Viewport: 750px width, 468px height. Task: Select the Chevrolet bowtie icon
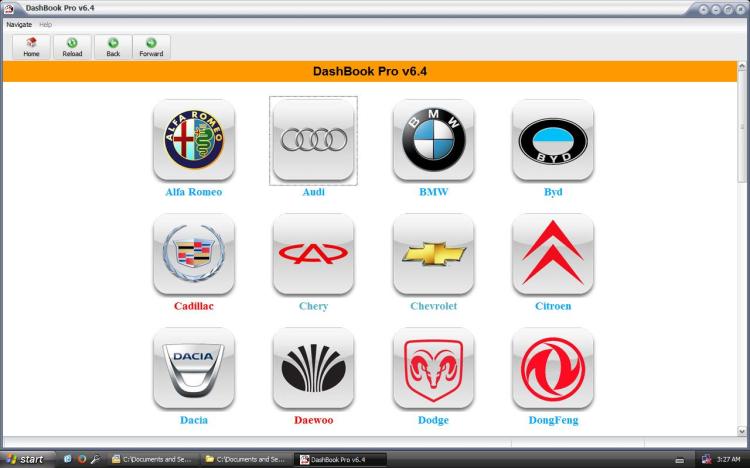pyautogui.click(x=433, y=254)
